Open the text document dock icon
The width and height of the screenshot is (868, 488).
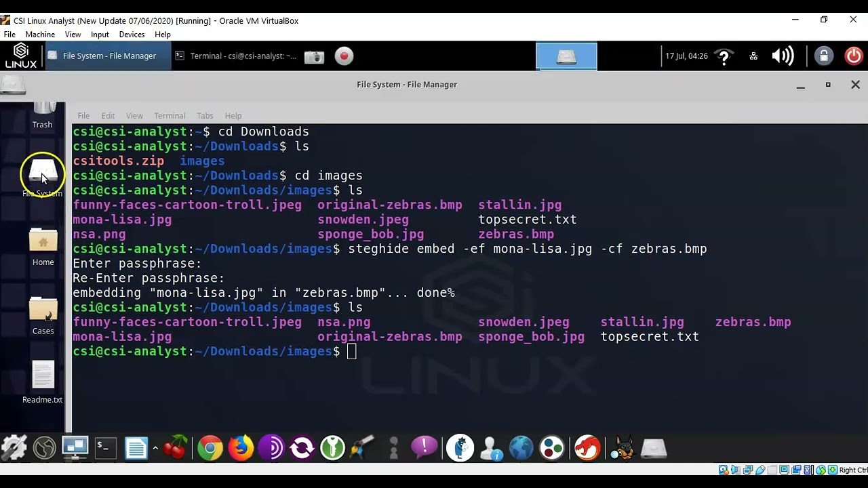tap(136, 448)
